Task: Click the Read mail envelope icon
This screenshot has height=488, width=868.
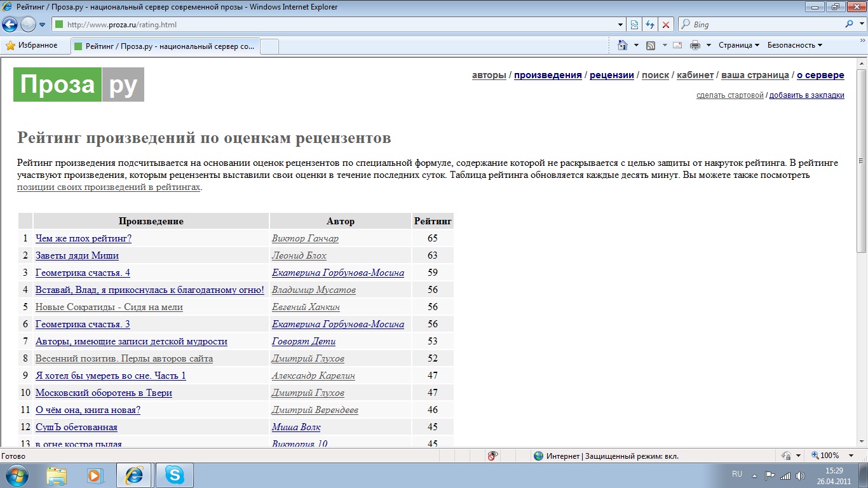Action: [677, 45]
